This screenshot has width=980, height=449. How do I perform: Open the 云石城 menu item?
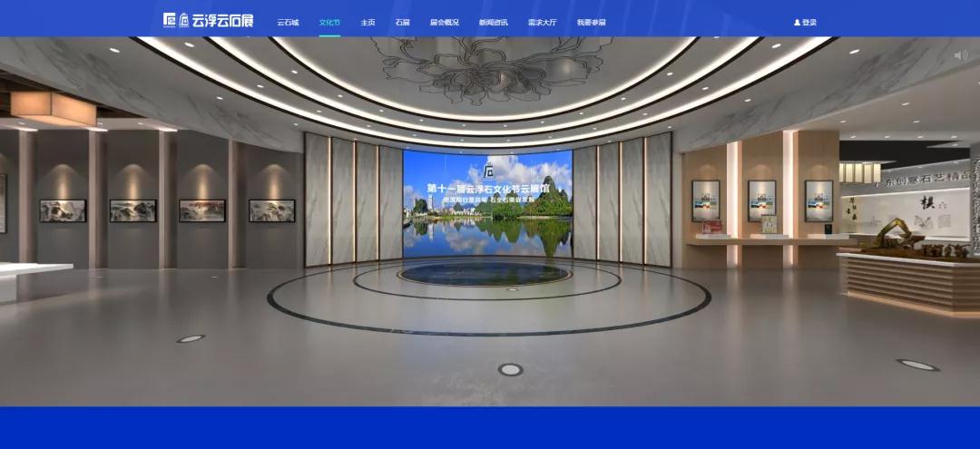click(x=288, y=23)
